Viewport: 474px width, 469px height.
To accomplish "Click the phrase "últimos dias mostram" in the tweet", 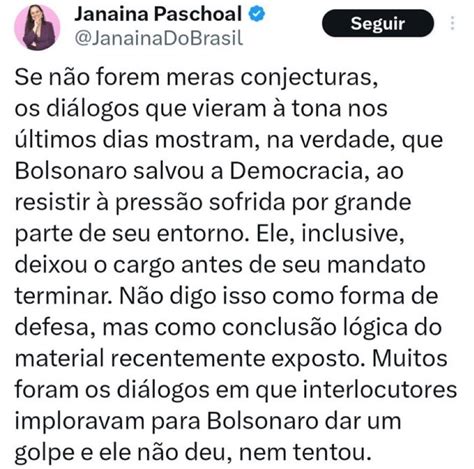I will (x=135, y=139).
